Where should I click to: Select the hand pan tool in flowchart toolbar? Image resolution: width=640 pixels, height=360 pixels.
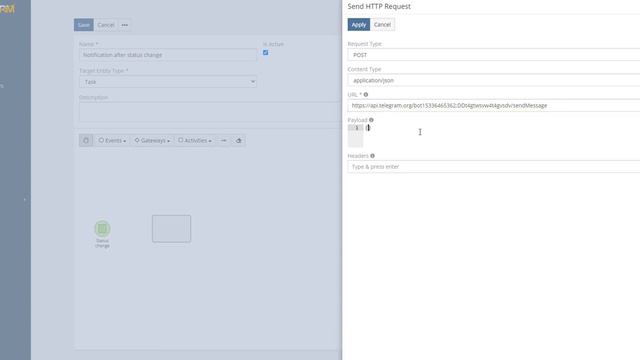(86, 140)
